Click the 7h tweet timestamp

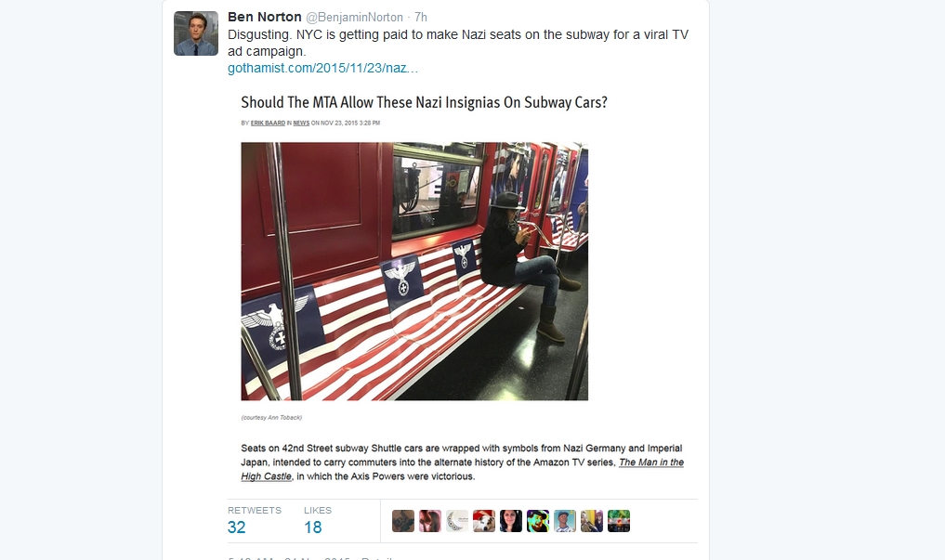(421, 18)
